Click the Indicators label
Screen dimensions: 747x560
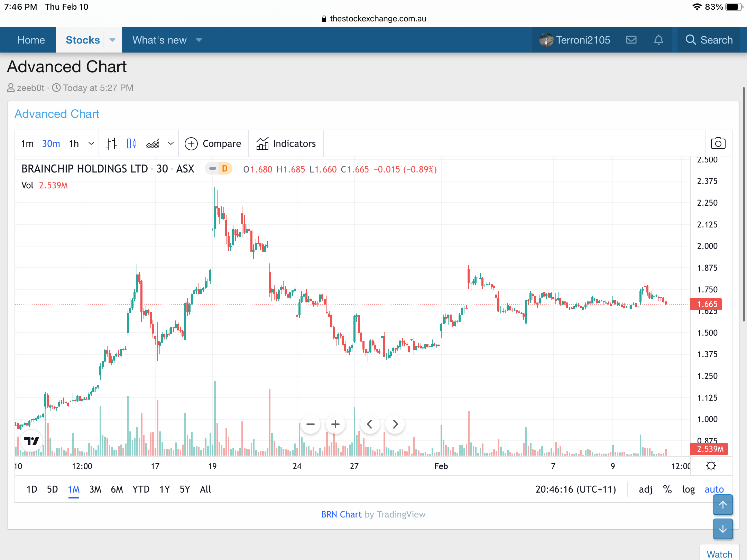tap(294, 143)
